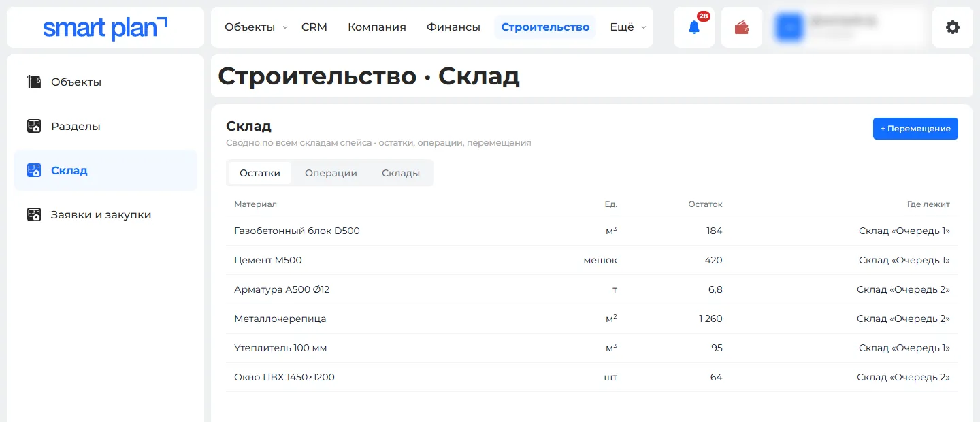Image resolution: width=980 pixels, height=422 pixels.
Task: Click the Заявки и закупки sidebar icon
Action: [x=34, y=215]
